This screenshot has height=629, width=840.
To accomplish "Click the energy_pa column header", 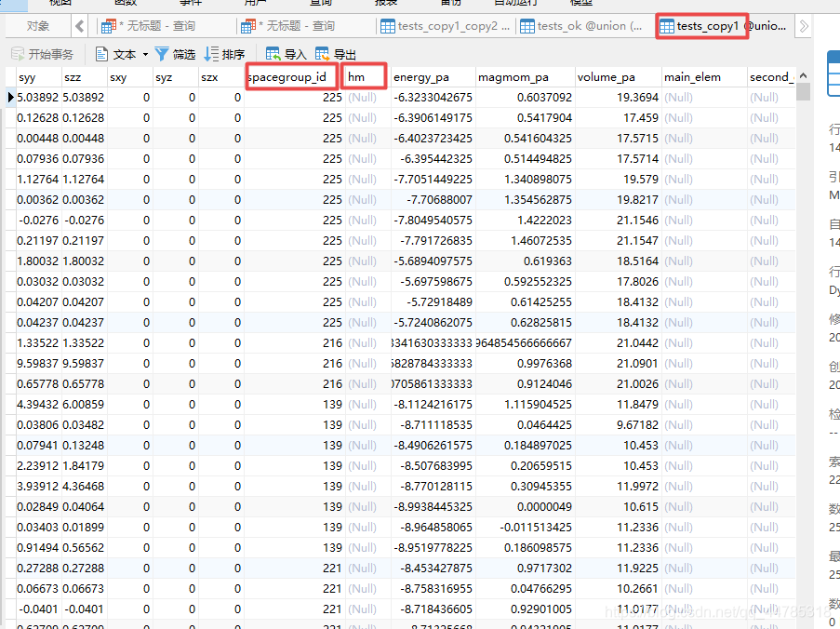I will coord(433,77).
